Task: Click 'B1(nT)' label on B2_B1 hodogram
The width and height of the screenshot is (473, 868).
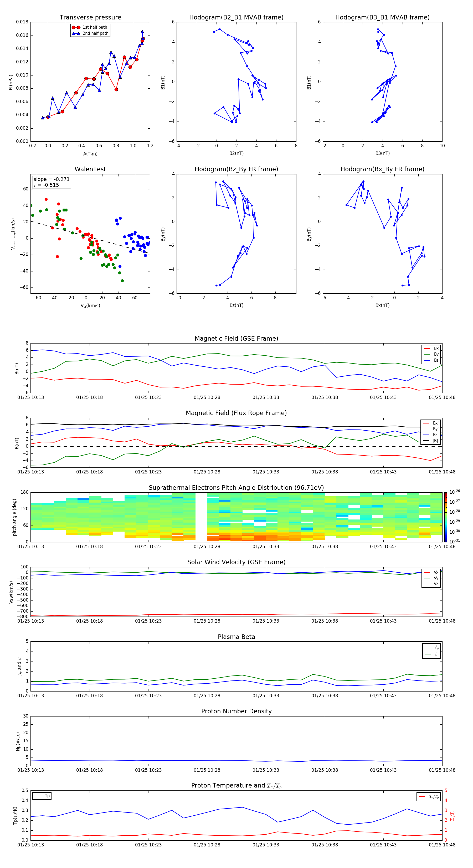Action: click(163, 82)
